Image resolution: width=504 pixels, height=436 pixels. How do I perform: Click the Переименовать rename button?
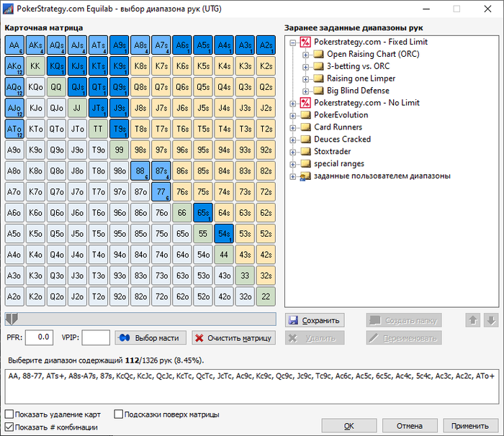point(404,338)
